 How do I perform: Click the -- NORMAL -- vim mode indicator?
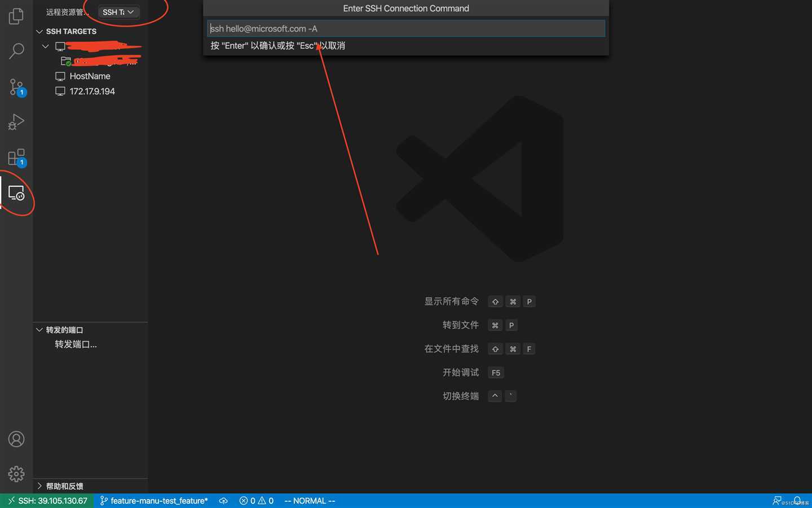pos(310,501)
